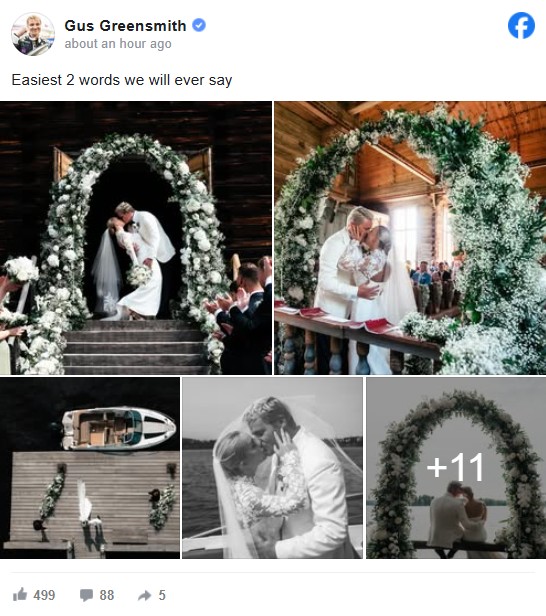This screenshot has width=546, height=616.
Task: Open the Facebook logo link
Action: tap(521, 26)
